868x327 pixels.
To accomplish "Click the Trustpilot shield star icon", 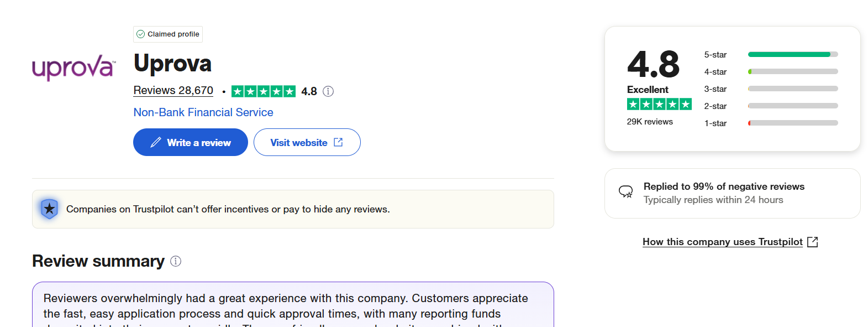I will 50,209.
